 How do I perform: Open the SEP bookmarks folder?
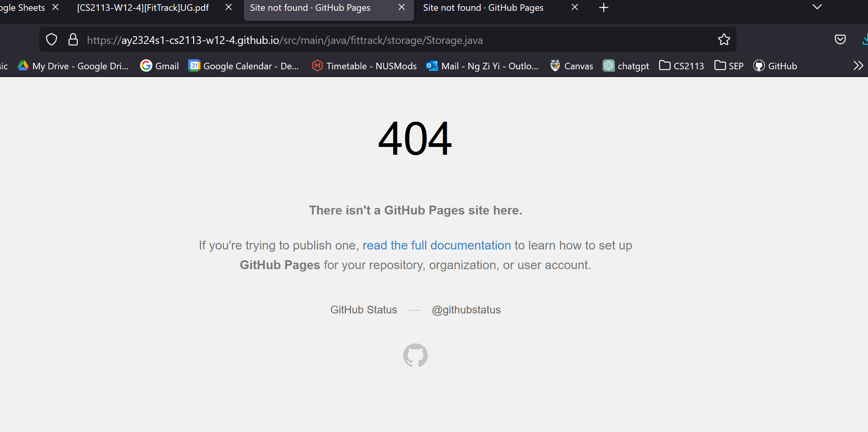729,66
